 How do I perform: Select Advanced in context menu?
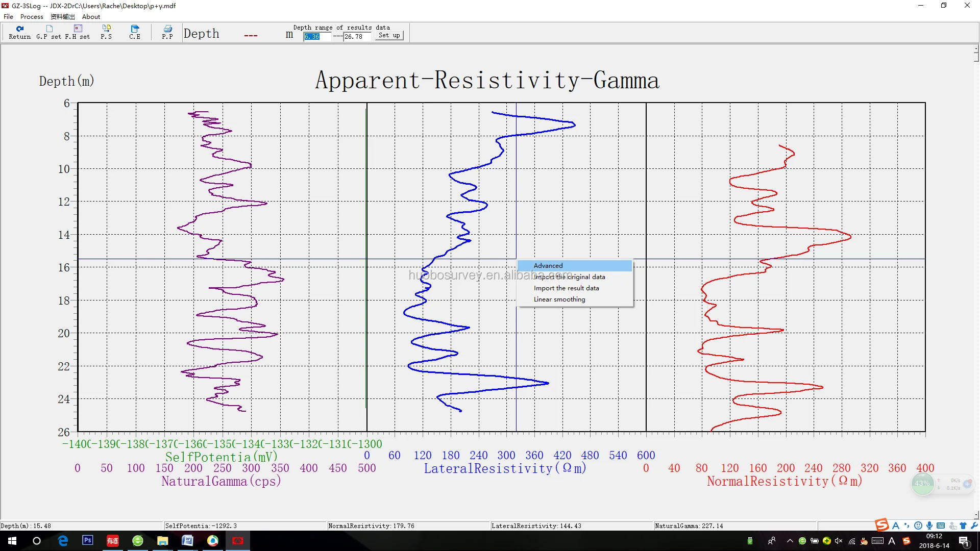548,265
